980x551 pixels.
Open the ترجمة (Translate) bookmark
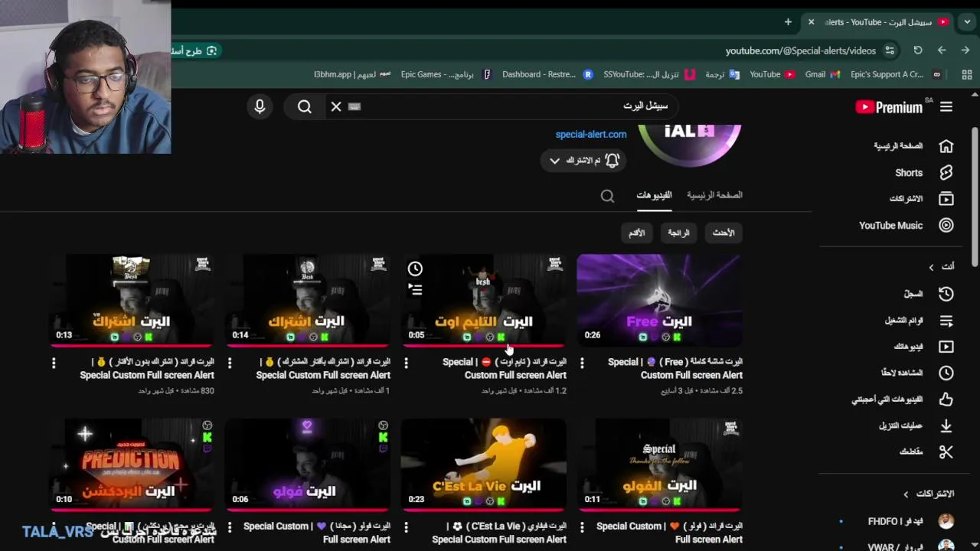click(x=722, y=74)
